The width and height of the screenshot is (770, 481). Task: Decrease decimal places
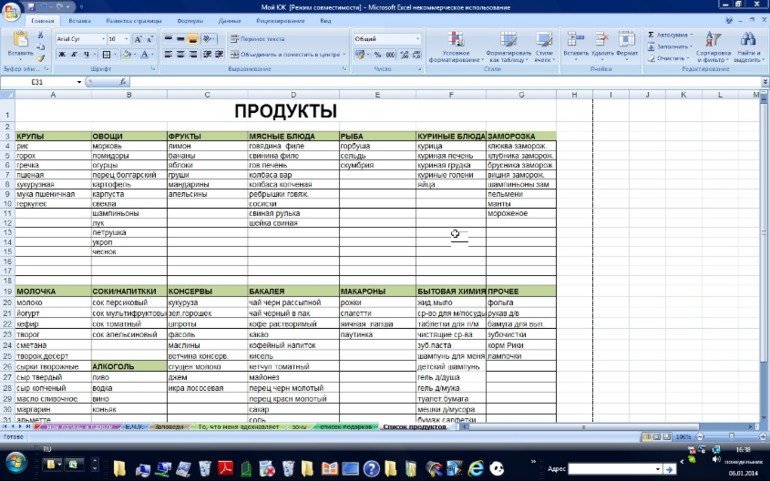pyautogui.click(x=416, y=55)
